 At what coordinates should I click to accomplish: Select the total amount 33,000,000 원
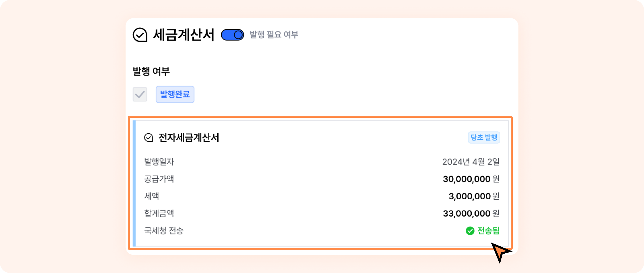[x=471, y=214]
